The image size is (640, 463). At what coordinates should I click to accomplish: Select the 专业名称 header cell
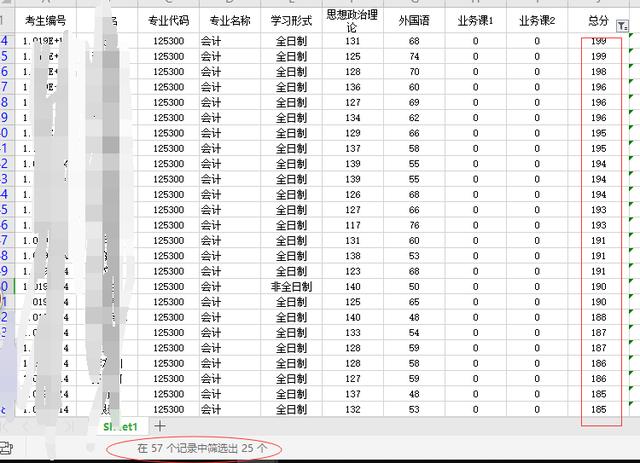[x=230, y=20]
